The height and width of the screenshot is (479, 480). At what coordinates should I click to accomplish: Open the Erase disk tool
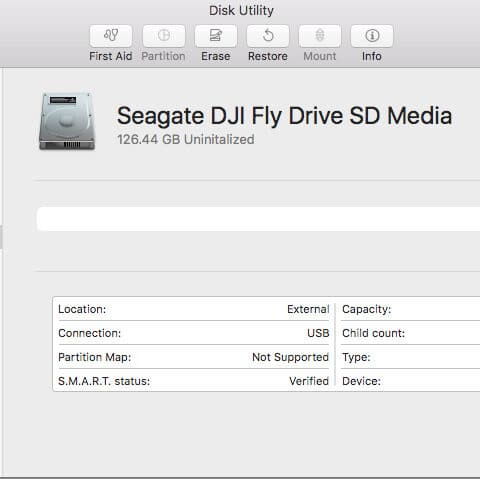coord(216,36)
